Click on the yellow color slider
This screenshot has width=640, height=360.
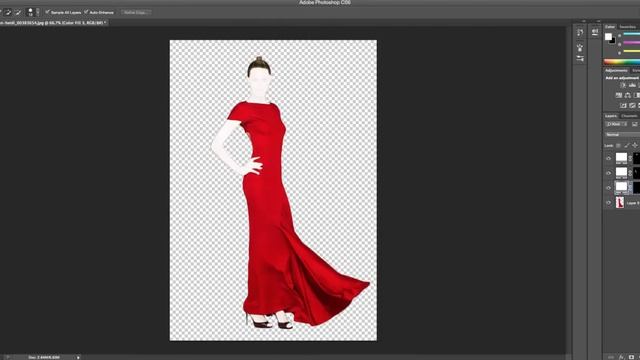coord(631,51)
